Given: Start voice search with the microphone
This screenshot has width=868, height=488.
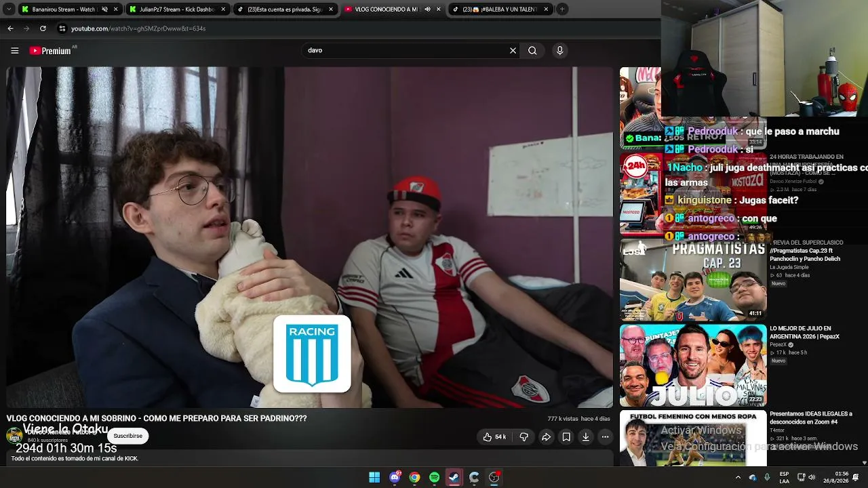Looking at the screenshot, I should click(559, 50).
